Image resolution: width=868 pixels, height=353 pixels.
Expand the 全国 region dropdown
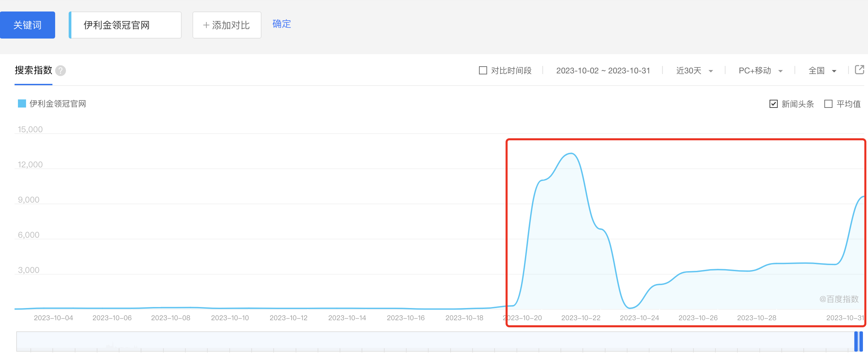pyautogui.click(x=822, y=71)
